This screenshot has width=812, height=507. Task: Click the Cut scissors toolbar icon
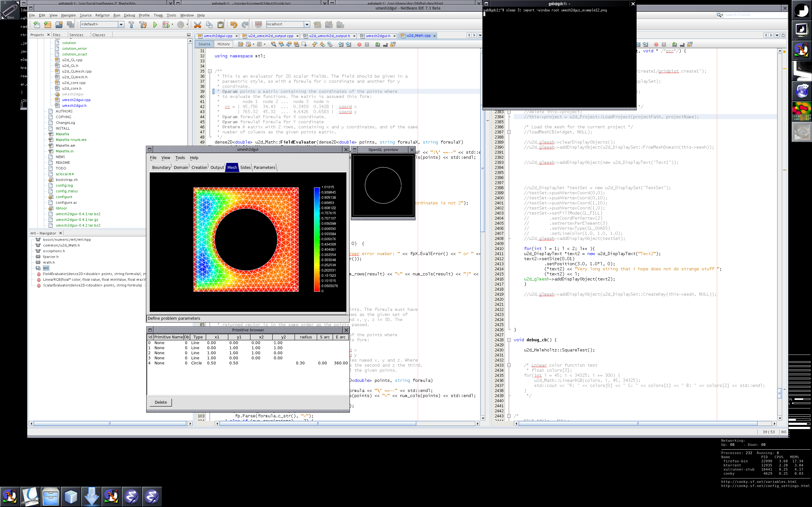tap(198, 24)
